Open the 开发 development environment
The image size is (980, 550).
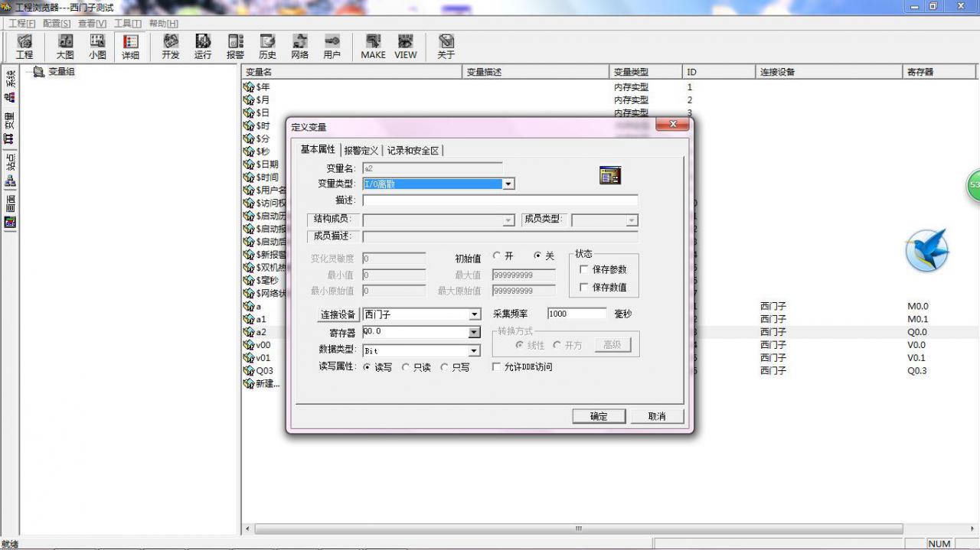[171, 46]
